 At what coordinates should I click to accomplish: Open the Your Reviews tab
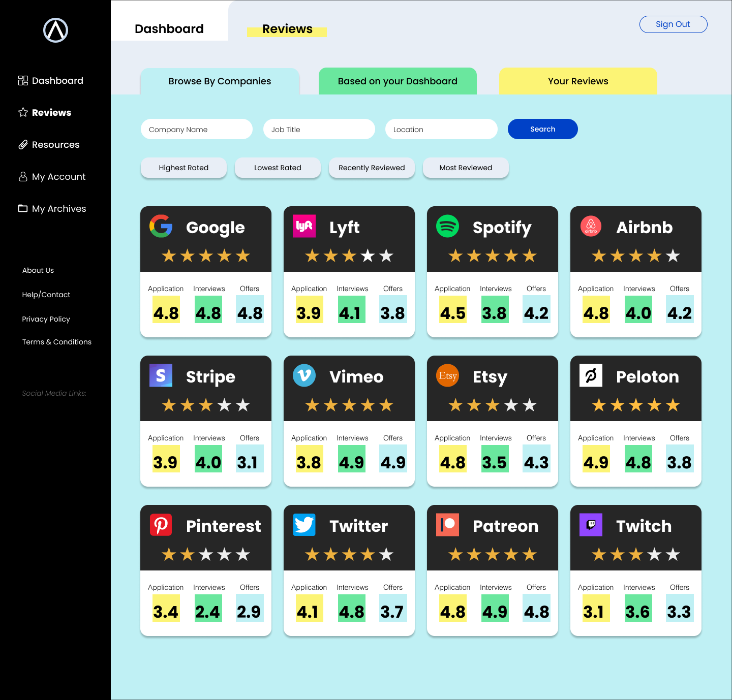(578, 81)
